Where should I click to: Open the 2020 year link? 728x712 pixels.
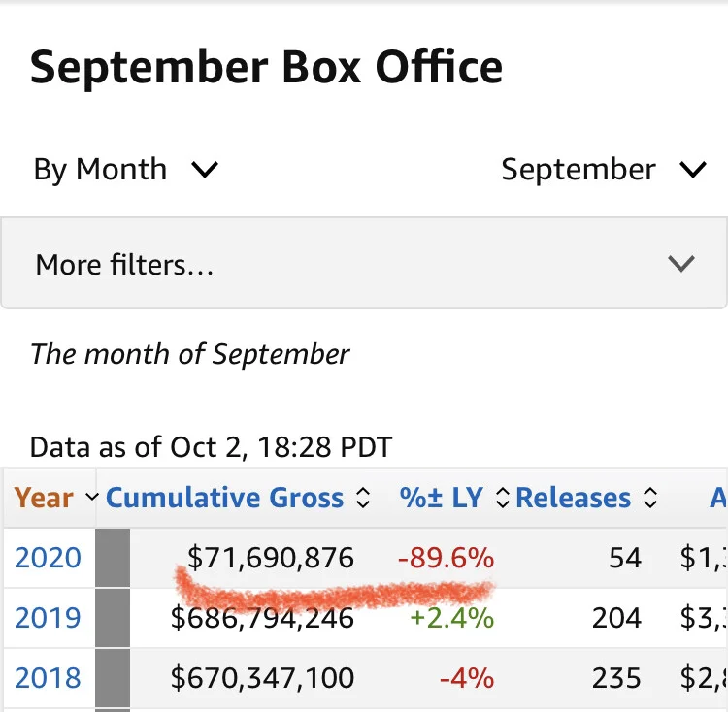pos(48,557)
